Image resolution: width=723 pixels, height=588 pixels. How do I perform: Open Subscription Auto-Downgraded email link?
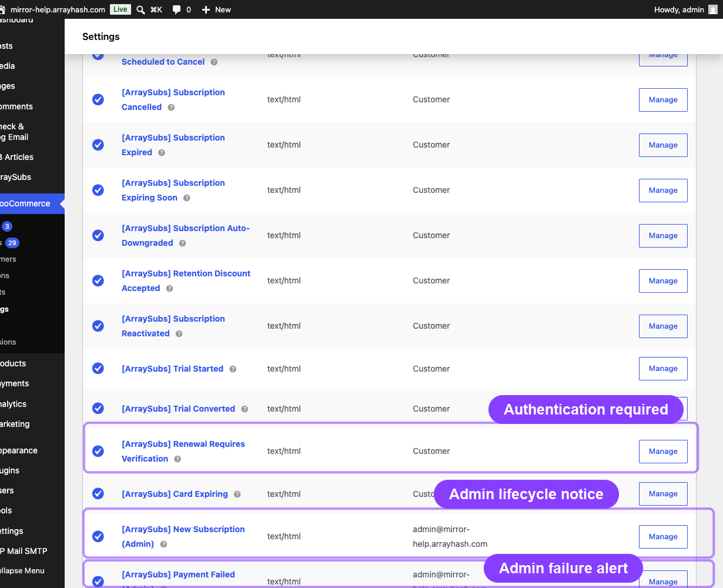pyautogui.click(x=186, y=235)
